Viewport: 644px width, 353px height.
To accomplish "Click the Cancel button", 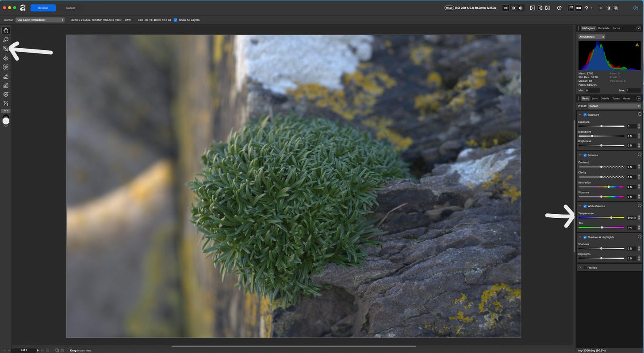I will (70, 8).
